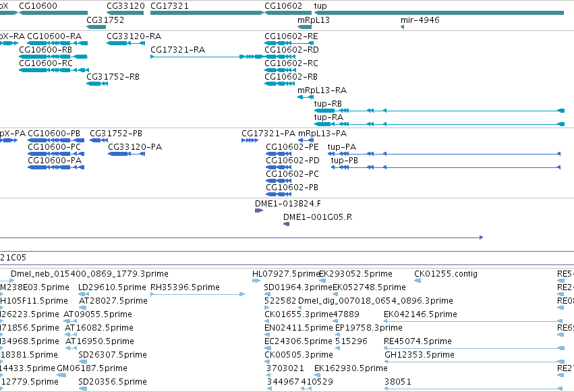Select transcript CG10600-RB glyph
This screenshot has height=392, width=574.
[53, 57]
